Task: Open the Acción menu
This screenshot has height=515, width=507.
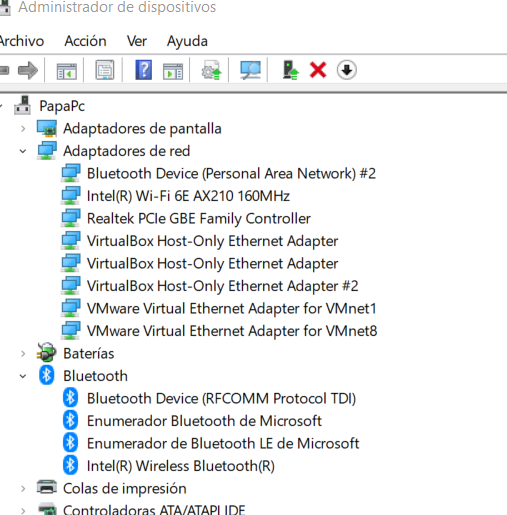Action: pyautogui.click(x=85, y=41)
